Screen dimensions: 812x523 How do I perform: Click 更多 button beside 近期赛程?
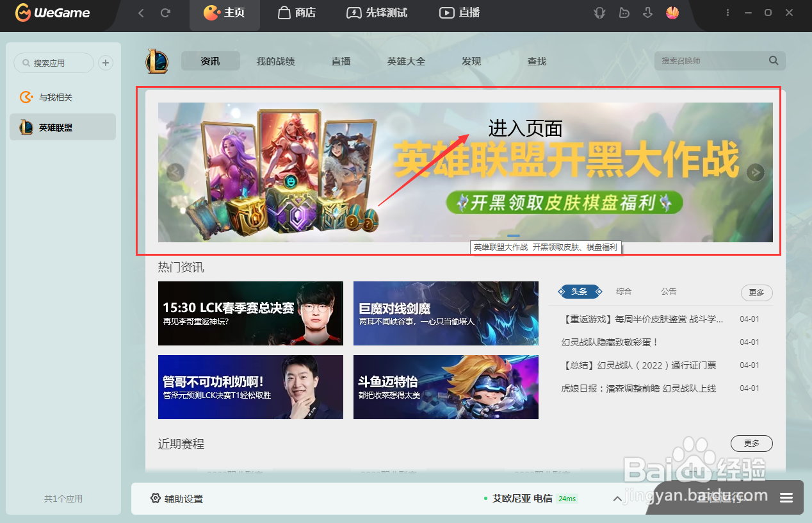click(752, 444)
